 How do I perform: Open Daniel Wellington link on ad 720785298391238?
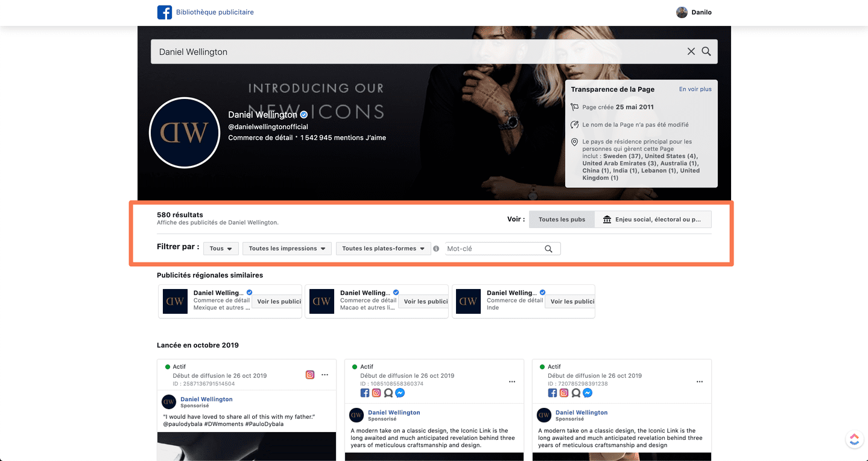(x=581, y=412)
